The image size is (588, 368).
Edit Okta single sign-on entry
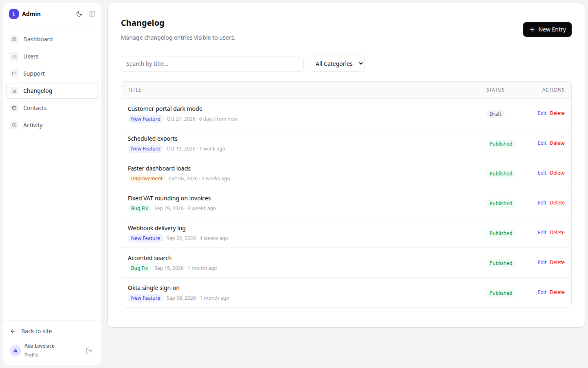pos(542,292)
